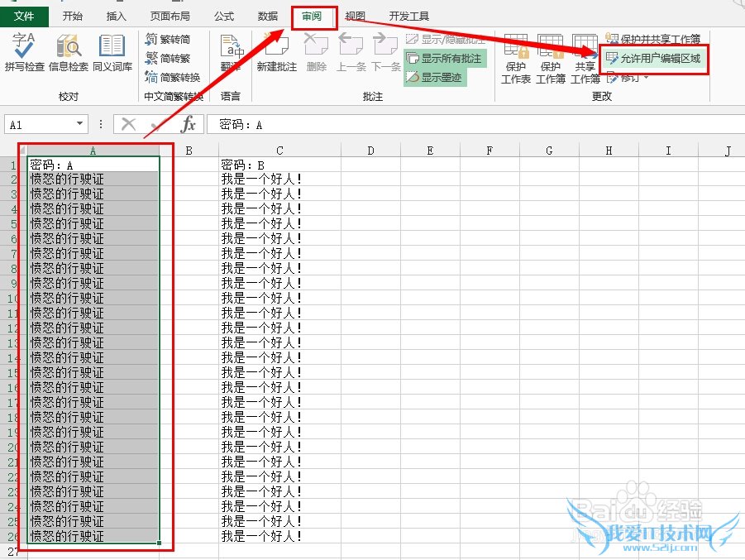Open the Name Box dropdown arrow

click(x=80, y=124)
